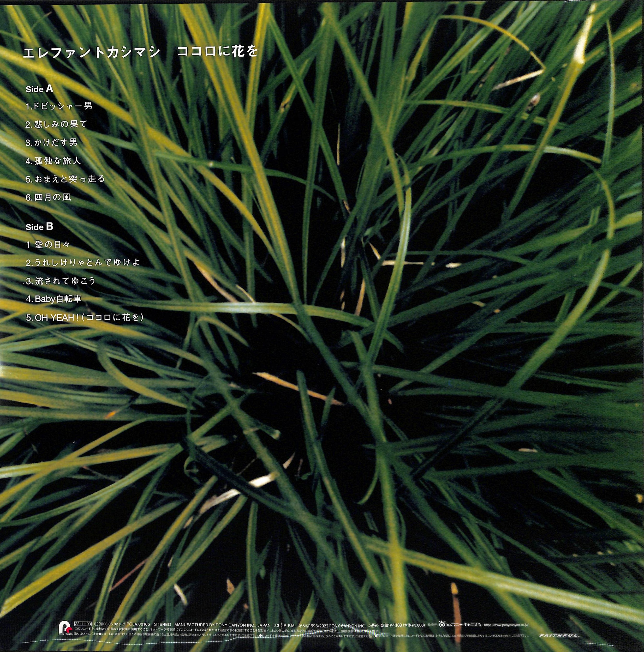The width and height of the screenshot is (644, 652).
Task: Select track 流されてゆこう
Action: [61, 281]
